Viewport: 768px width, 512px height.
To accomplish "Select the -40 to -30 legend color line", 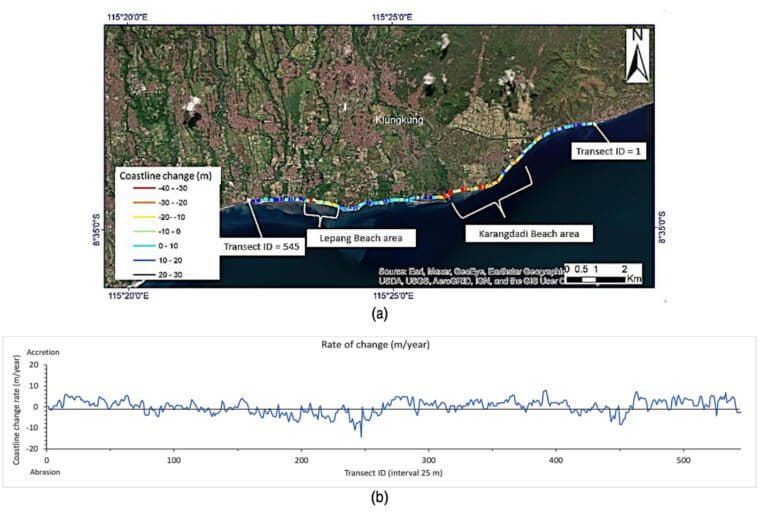I will click(144, 189).
